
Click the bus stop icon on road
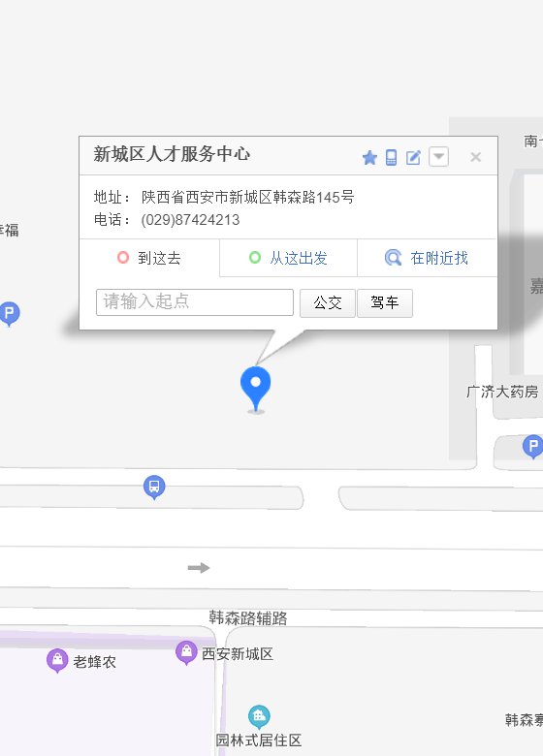click(154, 487)
